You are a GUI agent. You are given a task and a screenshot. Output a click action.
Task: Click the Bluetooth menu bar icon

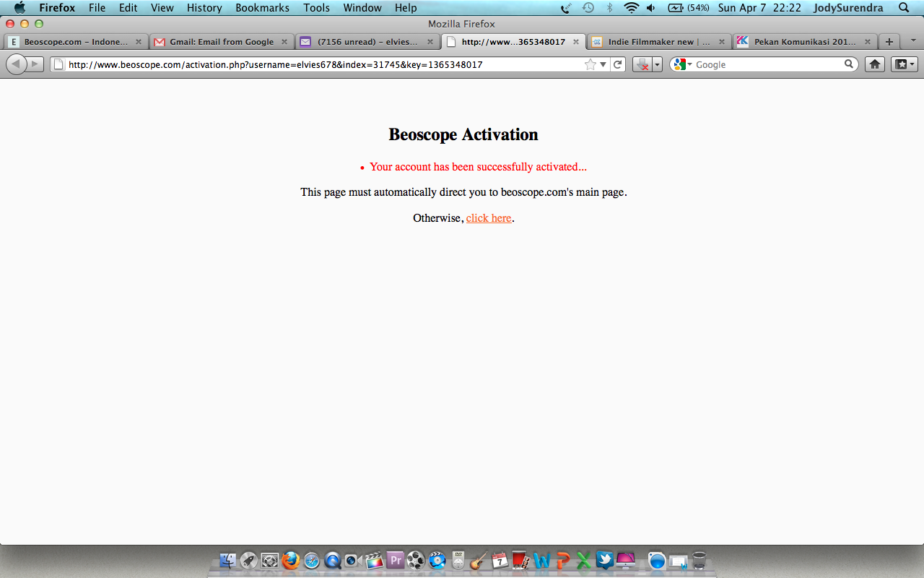pyautogui.click(x=609, y=8)
